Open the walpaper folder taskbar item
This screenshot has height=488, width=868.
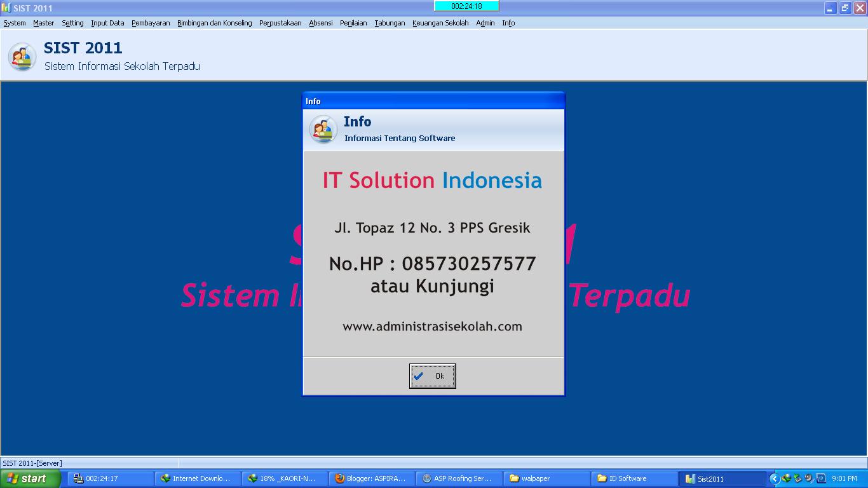pyautogui.click(x=547, y=478)
